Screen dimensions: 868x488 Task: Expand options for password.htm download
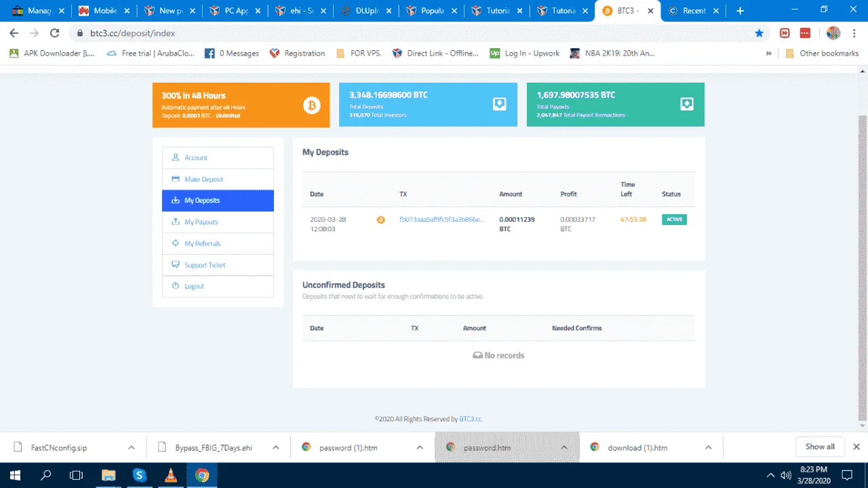564,447
